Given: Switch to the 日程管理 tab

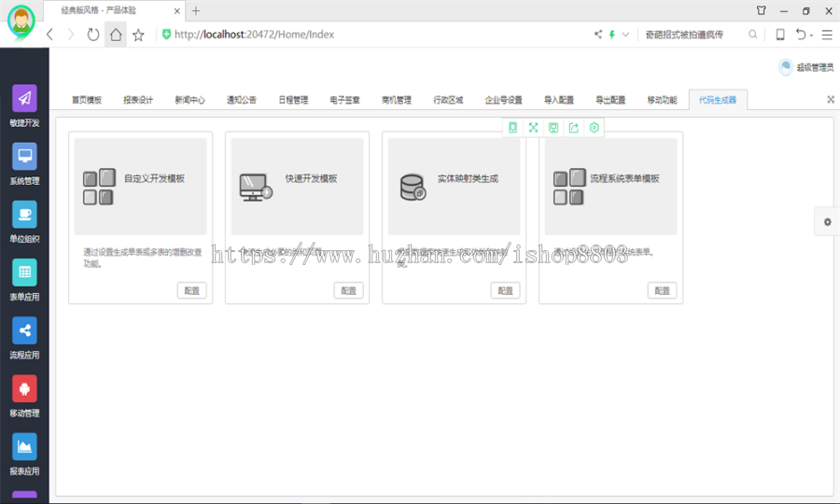Looking at the screenshot, I should click(294, 100).
